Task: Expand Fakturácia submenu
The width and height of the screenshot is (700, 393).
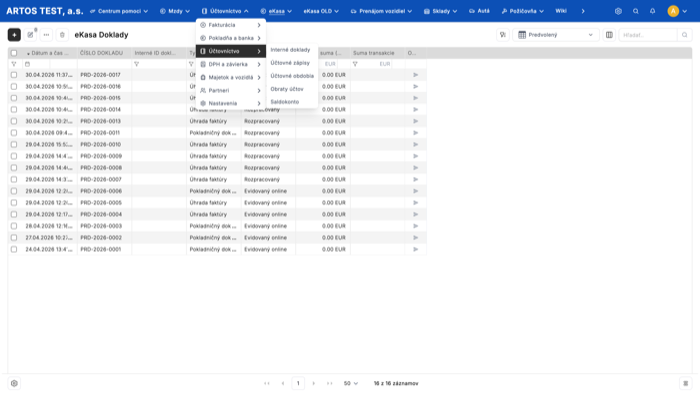Action: click(x=231, y=25)
